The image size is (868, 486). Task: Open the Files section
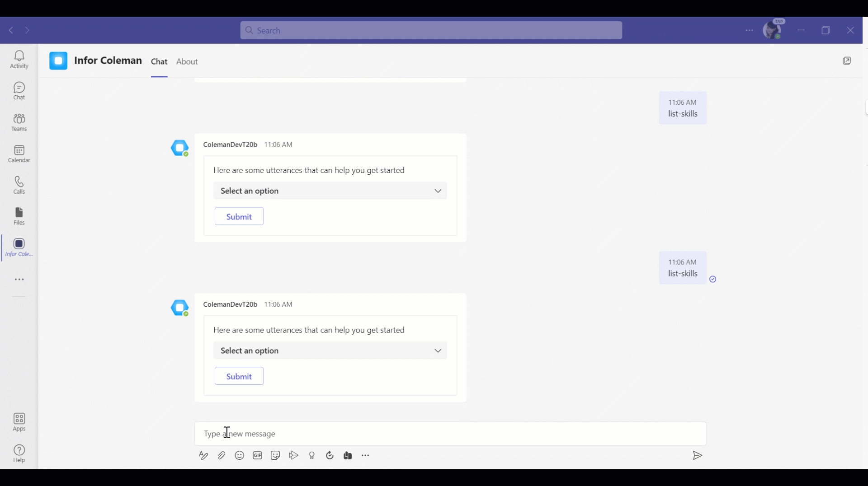[x=19, y=216]
